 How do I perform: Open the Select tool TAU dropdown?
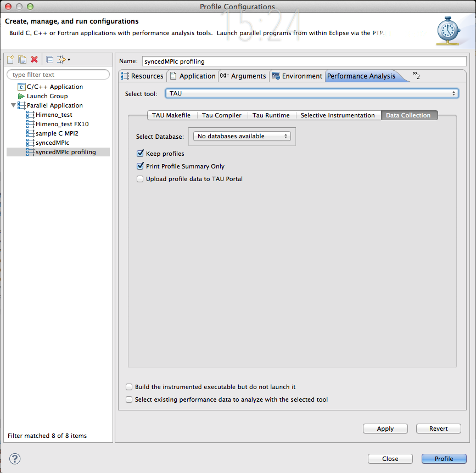point(312,93)
